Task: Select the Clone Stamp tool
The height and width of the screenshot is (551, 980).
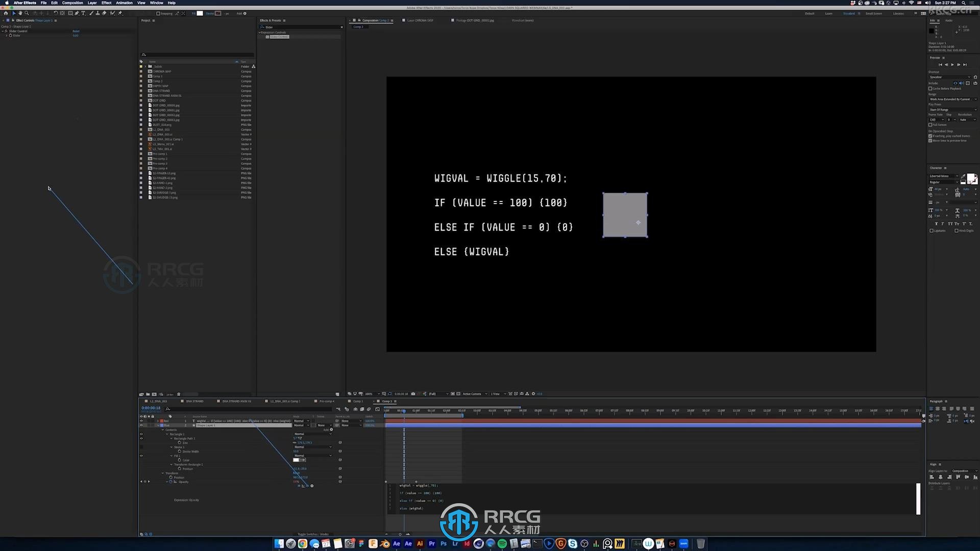Action: tap(97, 13)
